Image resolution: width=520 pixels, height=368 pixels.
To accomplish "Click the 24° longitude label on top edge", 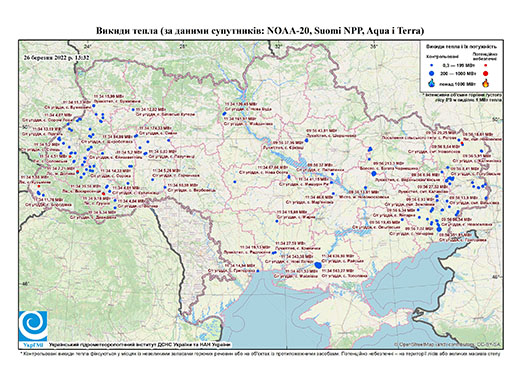I will [x=88, y=46].
